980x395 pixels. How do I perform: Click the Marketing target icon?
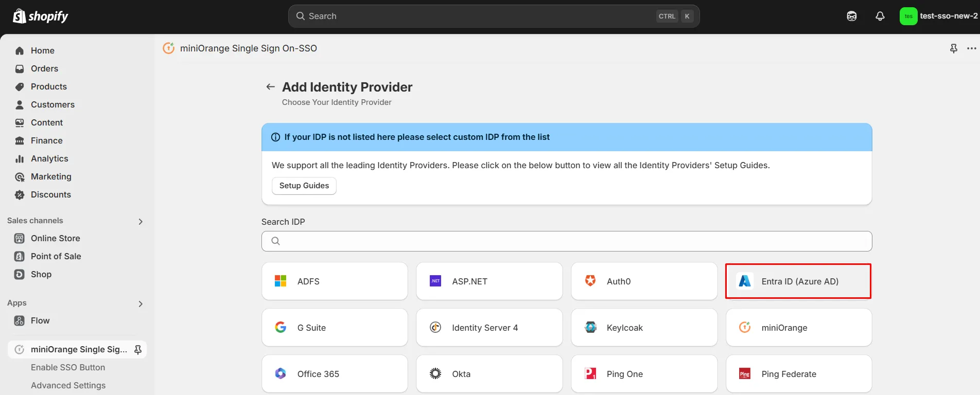coord(20,176)
